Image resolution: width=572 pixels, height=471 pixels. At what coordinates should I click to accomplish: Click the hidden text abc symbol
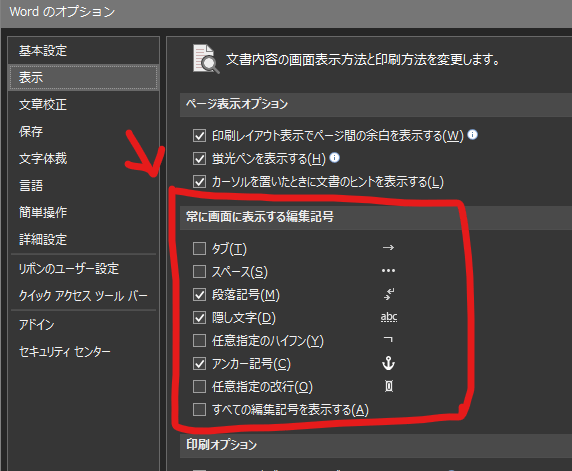pyautogui.click(x=389, y=317)
